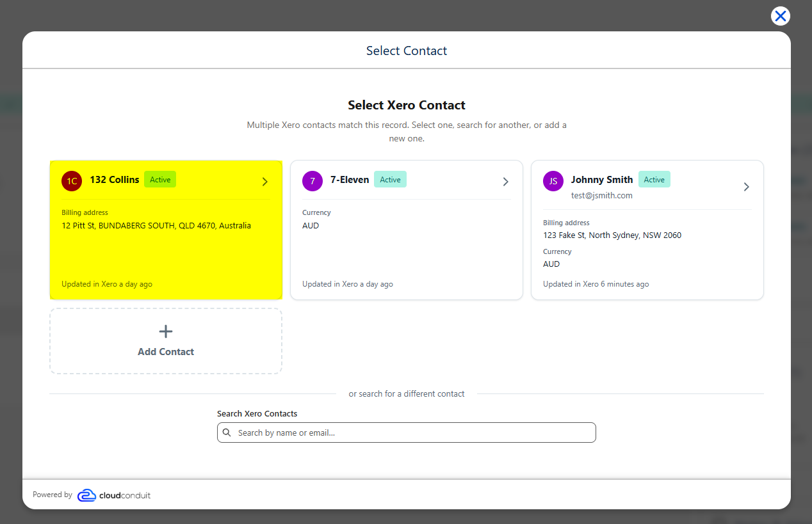Select the 132 Collins contact name
The height and width of the screenshot is (524, 812).
click(x=115, y=180)
